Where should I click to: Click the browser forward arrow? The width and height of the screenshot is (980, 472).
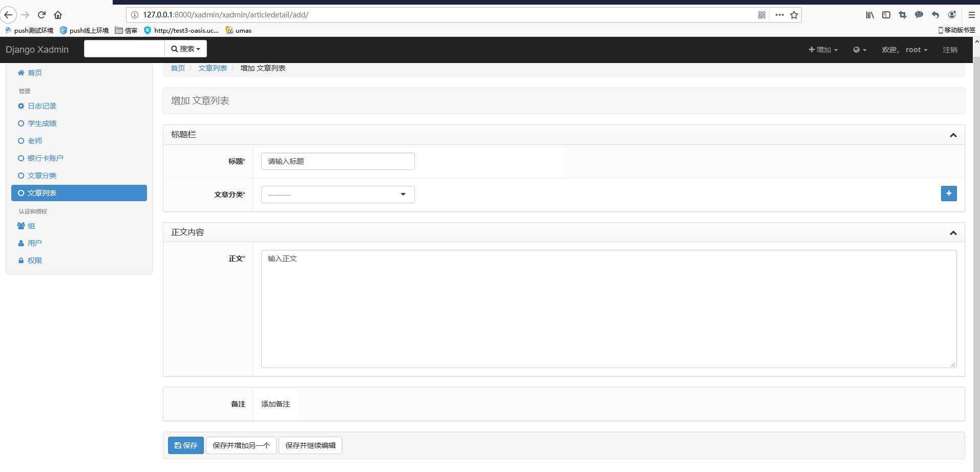(x=25, y=15)
